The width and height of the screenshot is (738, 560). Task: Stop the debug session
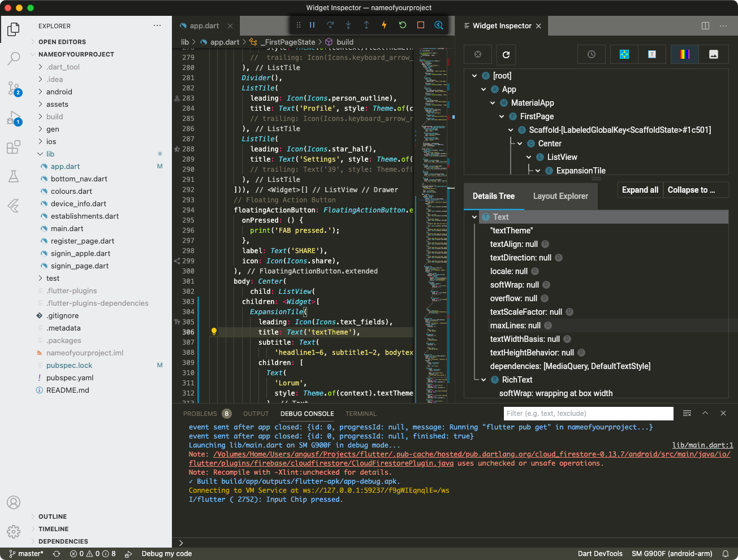pyautogui.click(x=421, y=25)
